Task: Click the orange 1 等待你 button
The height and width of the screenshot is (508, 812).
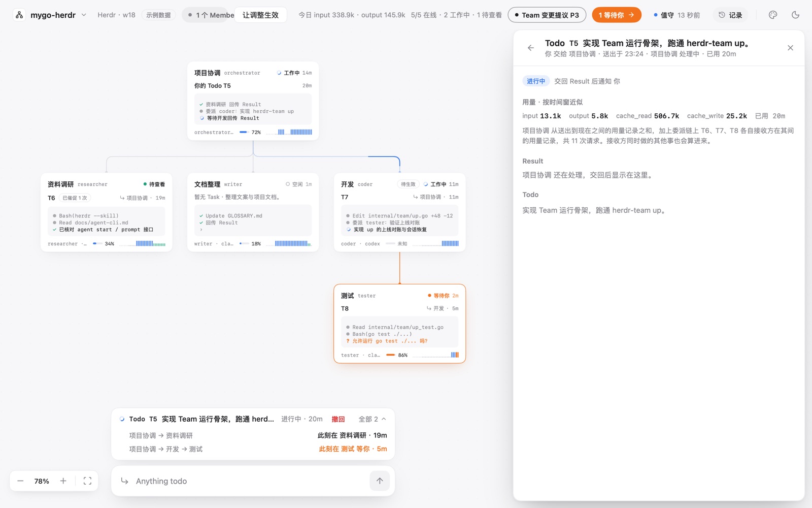Action: pos(616,15)
